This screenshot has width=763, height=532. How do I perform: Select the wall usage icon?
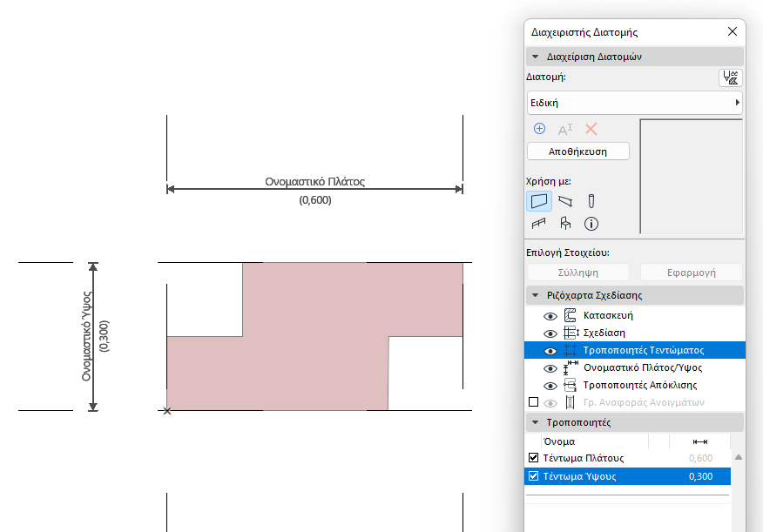[x=539, y=201]
